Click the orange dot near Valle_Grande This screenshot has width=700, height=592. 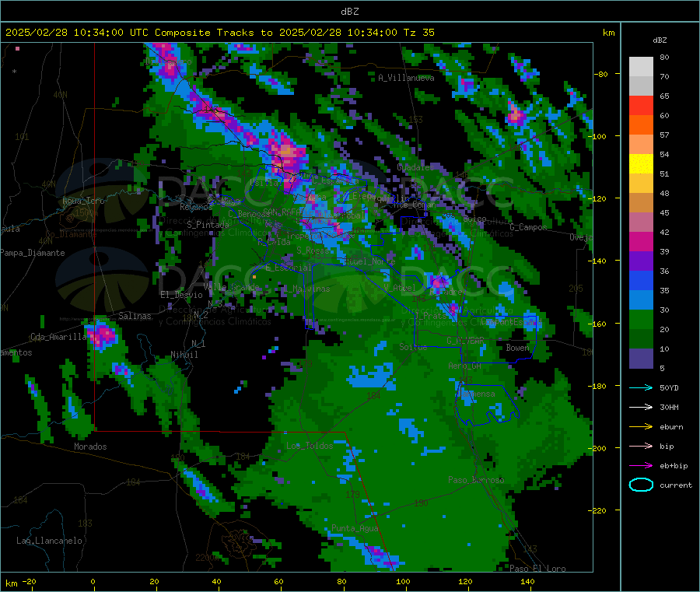pos(254,277)
